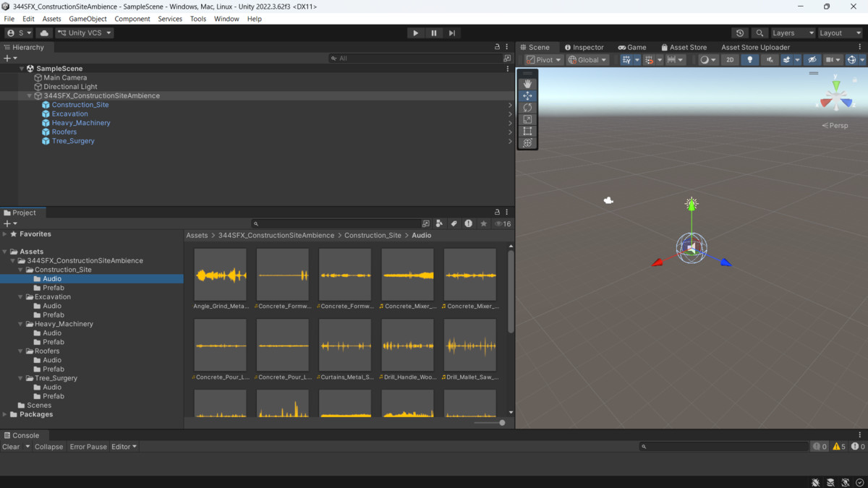Click the Console Collapse button
The image size is (868, 488).
point(48,447)
